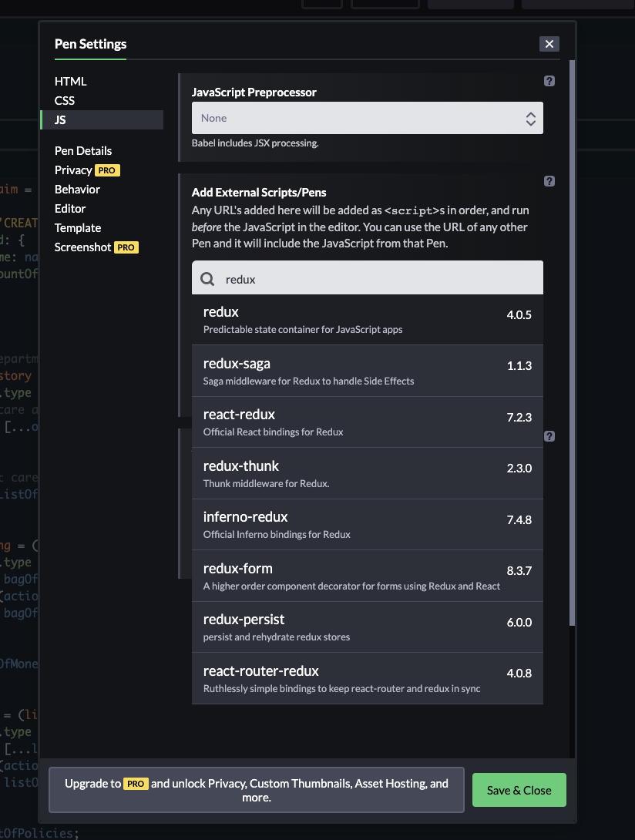Add redux-persist library from results
This screenshot has width=635, height=840.
[367, 627]
